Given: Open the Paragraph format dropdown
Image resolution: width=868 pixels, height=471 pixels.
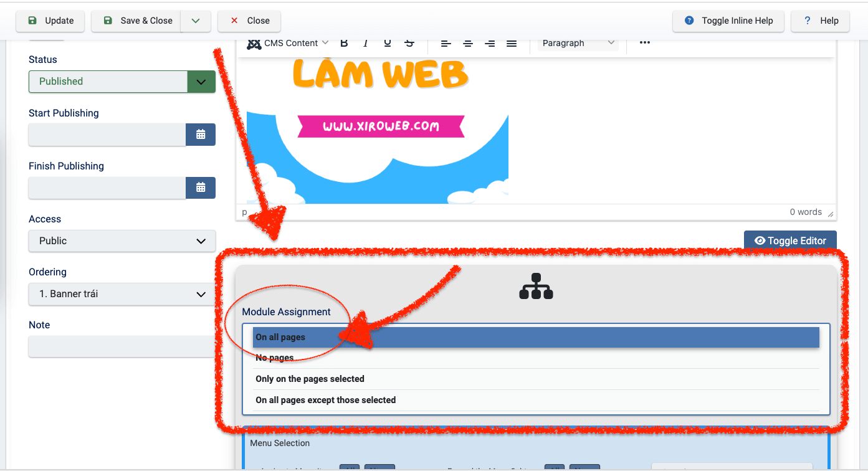Looking at the screenshot, I should [578, 43].
